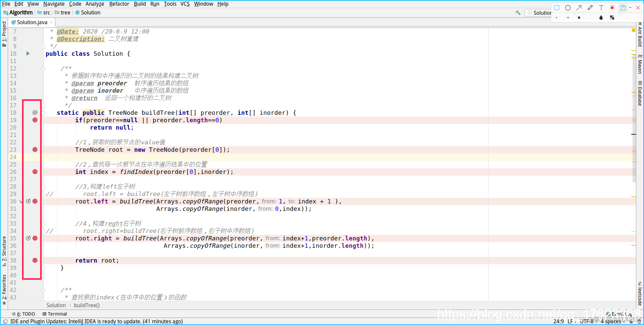This screenshot has height=325, width=644.
Task: Select the arrow annotation tool
Action: 579,8
